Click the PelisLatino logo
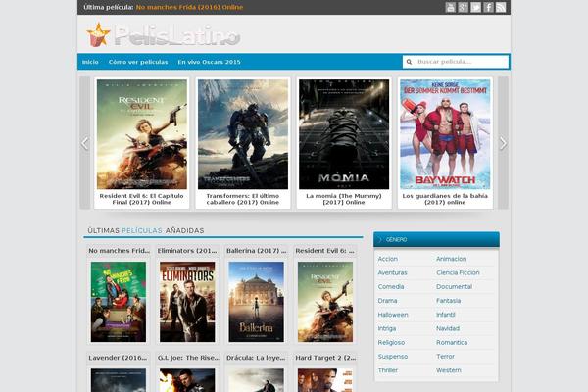 (163, 34)
